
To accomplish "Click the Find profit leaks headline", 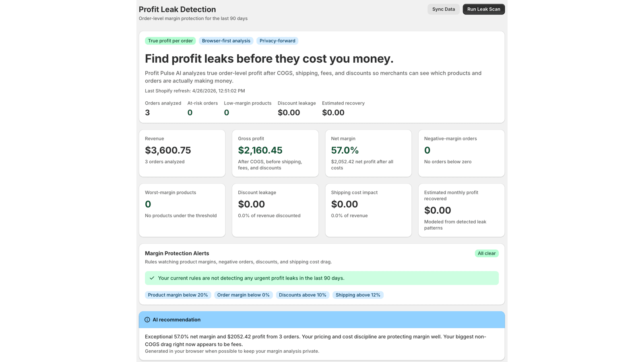I will (x=269, y=59).
